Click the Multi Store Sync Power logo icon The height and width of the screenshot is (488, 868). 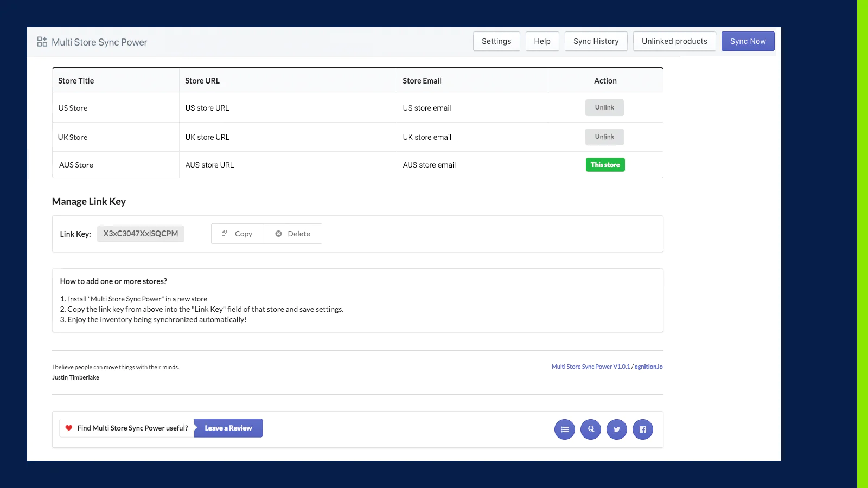[41, 41]
